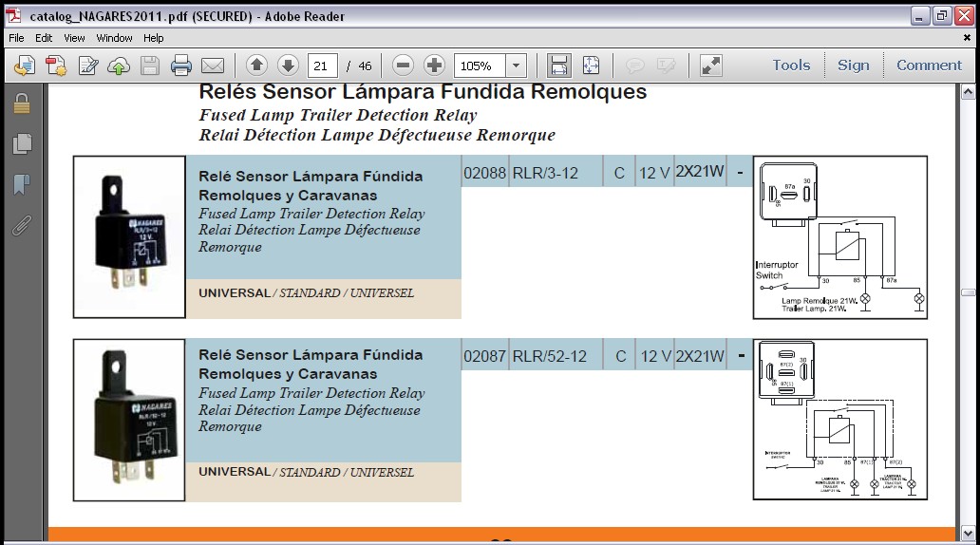Open the Bookmarks panel in sidebar
This screenshot has width=980, height=545.
(x=21, y=184)
